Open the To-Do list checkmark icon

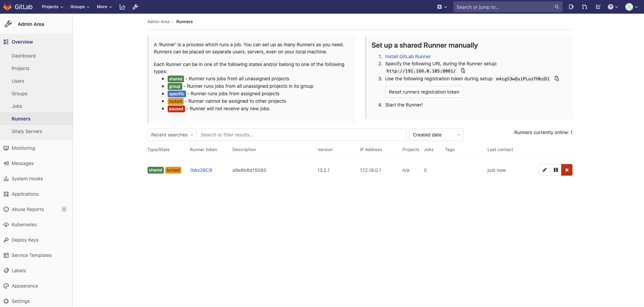pyautogui.click(x=598, y=7)
